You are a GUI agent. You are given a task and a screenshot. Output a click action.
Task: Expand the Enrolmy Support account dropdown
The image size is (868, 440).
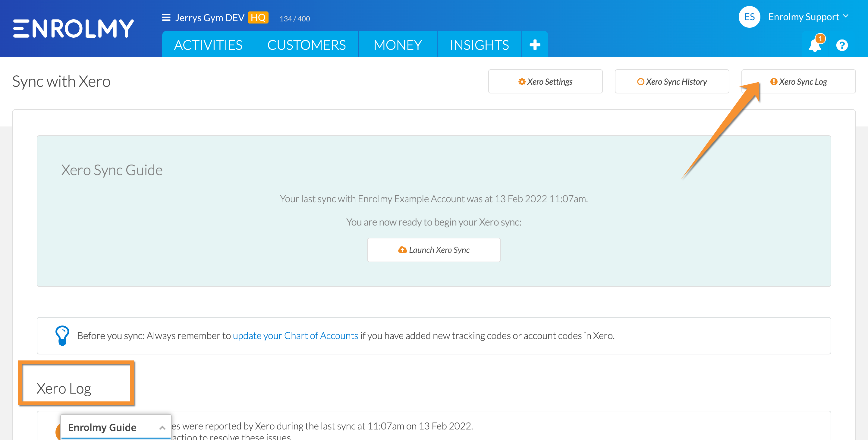[x=808, y=17]
